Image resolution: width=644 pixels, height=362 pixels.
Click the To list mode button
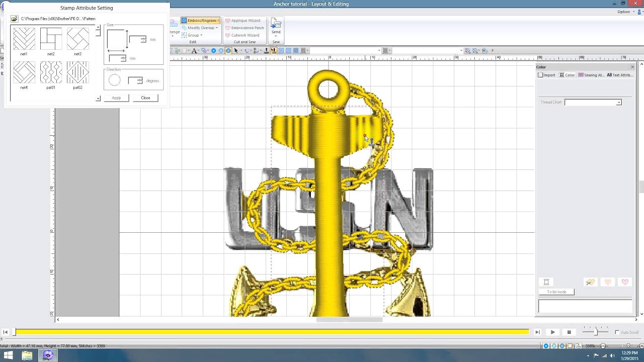pyautogui.click(x=556, y=292)
